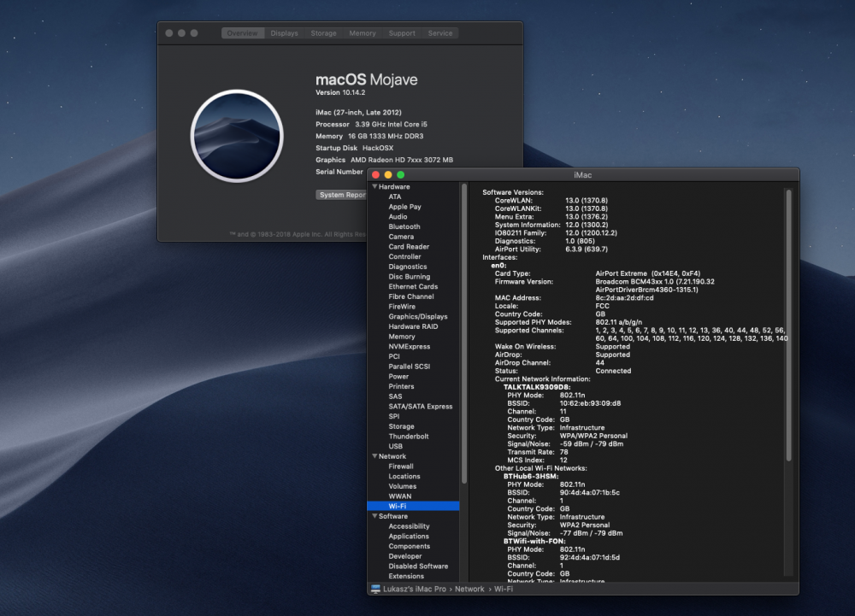Click the System Report button
This screenshot has width=855, height=616.
tap(342, 195)
